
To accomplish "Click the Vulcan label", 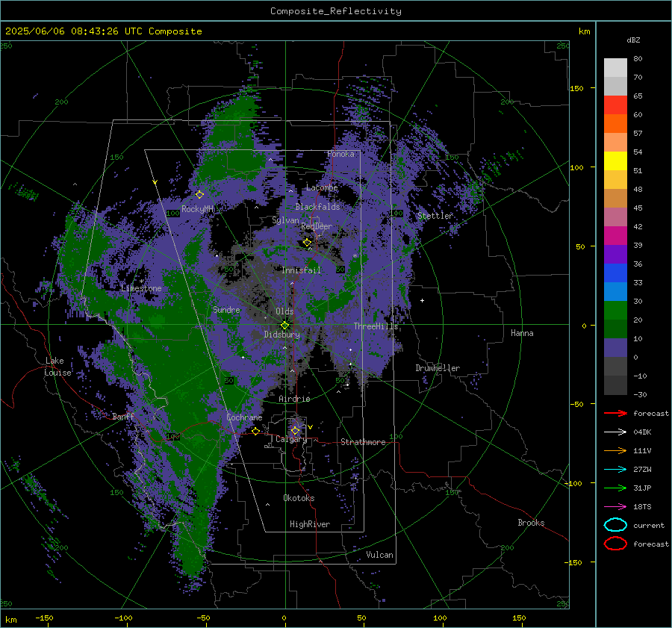I will click(379, 555).
